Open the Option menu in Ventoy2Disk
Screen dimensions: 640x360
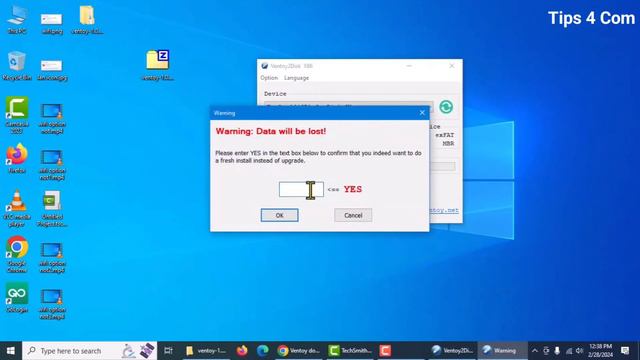click(x=269, y=78)
